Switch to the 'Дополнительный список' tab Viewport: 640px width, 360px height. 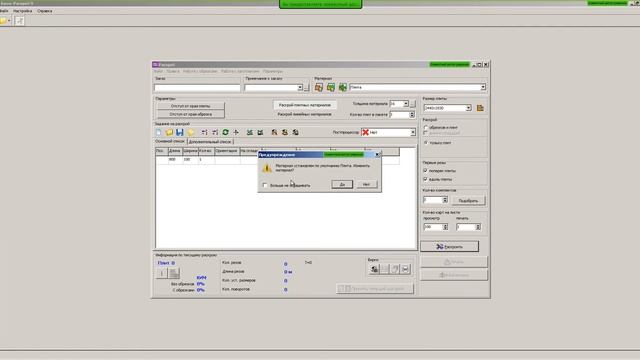pos(210,142)
